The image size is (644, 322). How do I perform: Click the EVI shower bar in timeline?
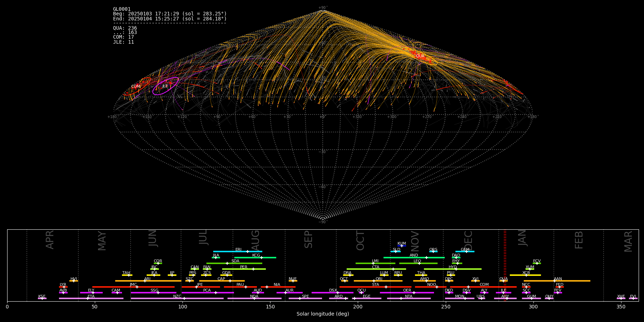(633, 298)
